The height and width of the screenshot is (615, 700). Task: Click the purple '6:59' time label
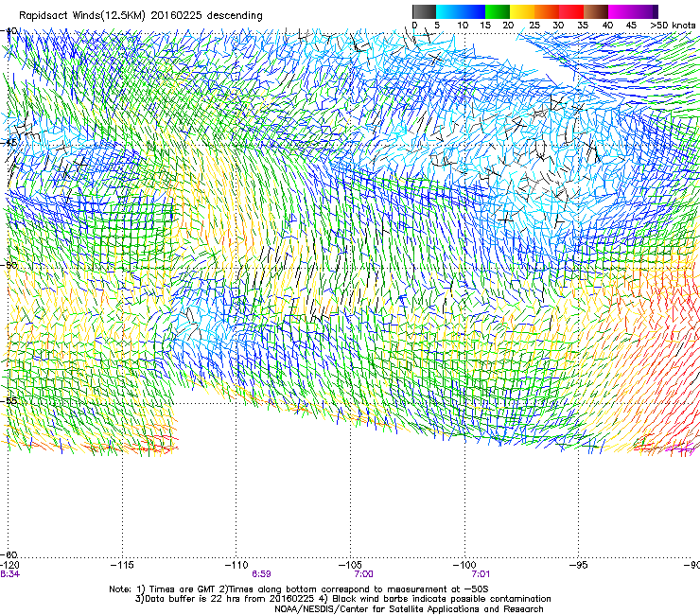pos(261,574)
